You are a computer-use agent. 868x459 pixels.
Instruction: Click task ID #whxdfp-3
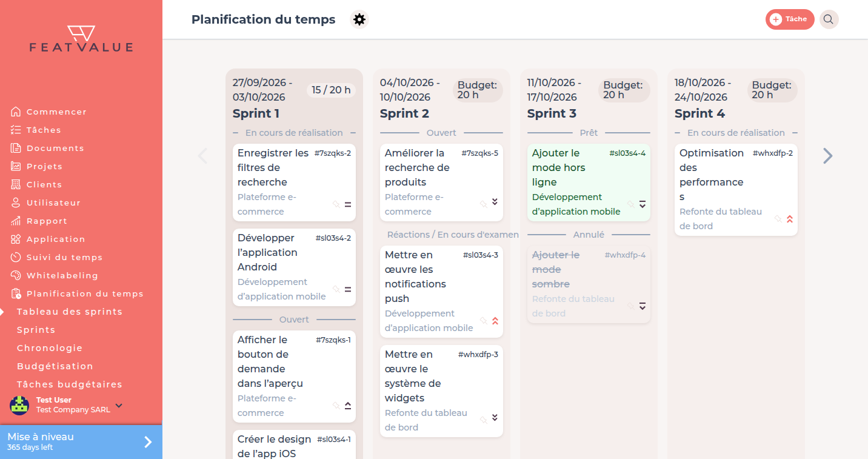[x=478, y=355]
